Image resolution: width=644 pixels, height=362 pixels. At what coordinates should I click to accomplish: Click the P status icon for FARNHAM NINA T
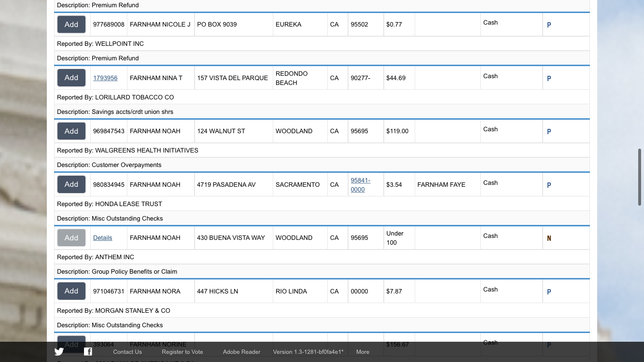(x=549, y=78)
